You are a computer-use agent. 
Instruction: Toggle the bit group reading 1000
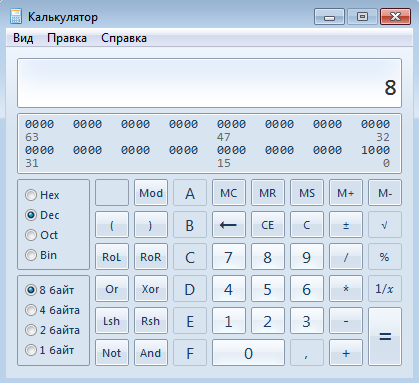375,150
